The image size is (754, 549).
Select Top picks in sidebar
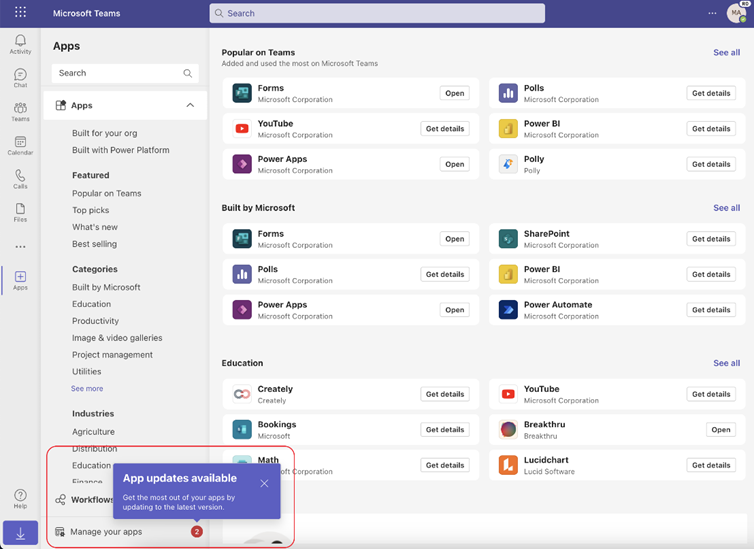tap(90, 210)
